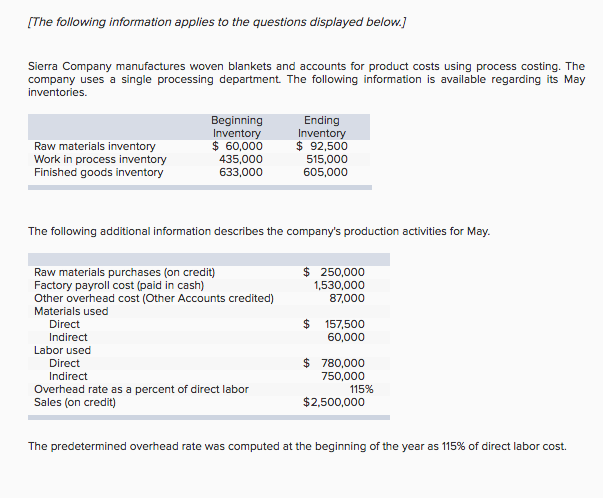Select the Factory payroll cost (paid in cash) label
Screen dimensions: 603x500
[x=119, y=285]
